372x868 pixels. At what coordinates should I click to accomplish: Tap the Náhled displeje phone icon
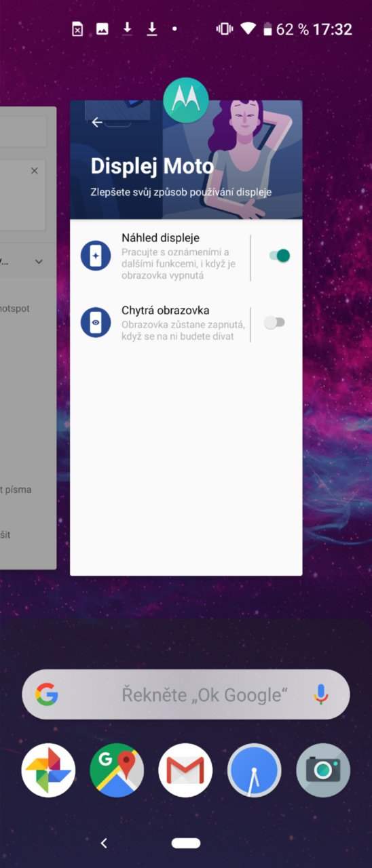96,256
